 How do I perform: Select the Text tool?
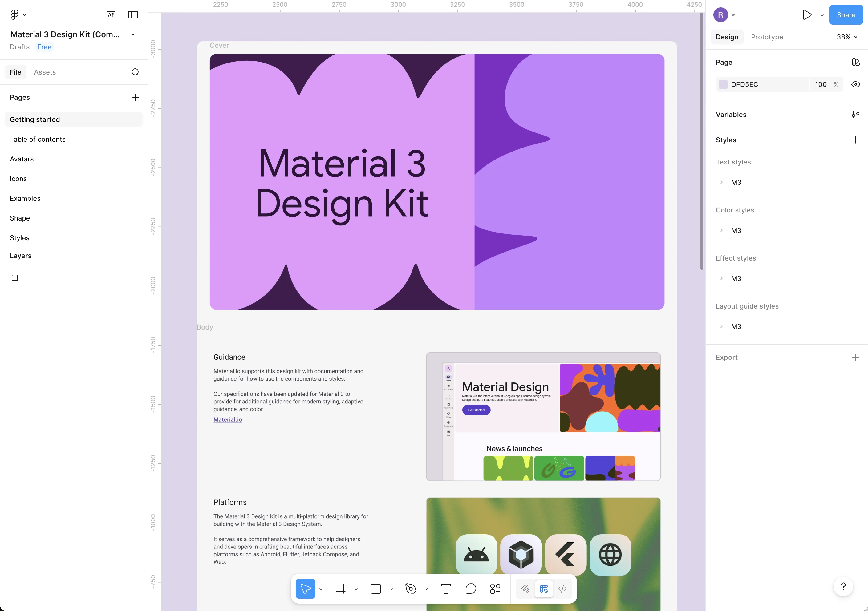pyautogui.click(x=446, y=589)
